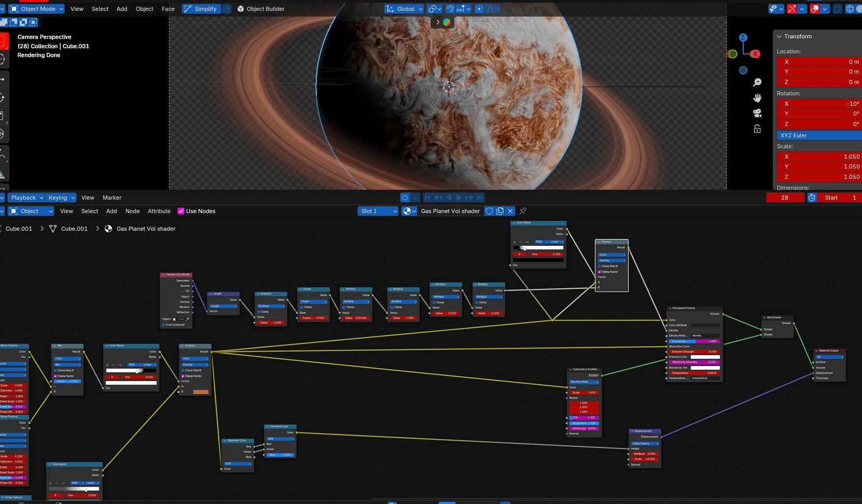The image size is (862, 504).
Task: Open the viewport Object menu
Action: click(144, 9)
